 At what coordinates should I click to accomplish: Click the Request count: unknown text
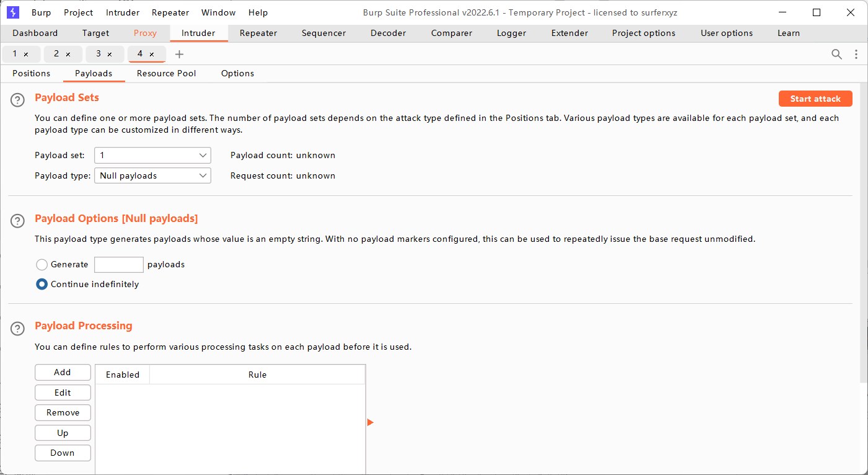tap(283, 175)
